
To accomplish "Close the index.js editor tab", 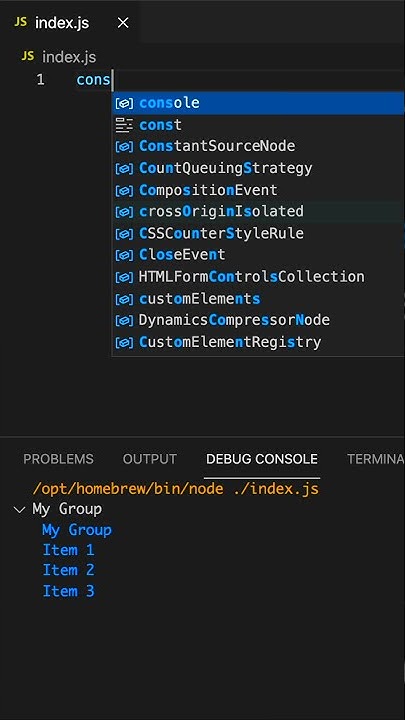I will coord(123,22).
